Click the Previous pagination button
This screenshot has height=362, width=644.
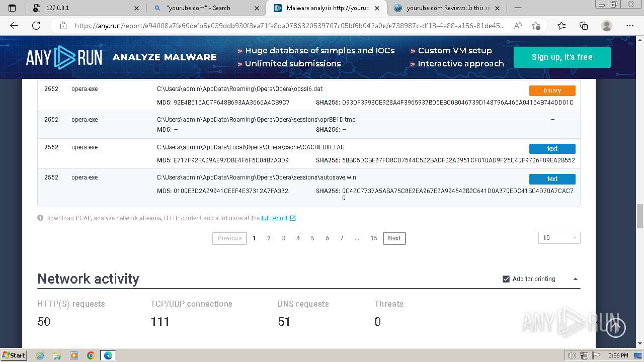pyautogui.click(x=229, y=238)
